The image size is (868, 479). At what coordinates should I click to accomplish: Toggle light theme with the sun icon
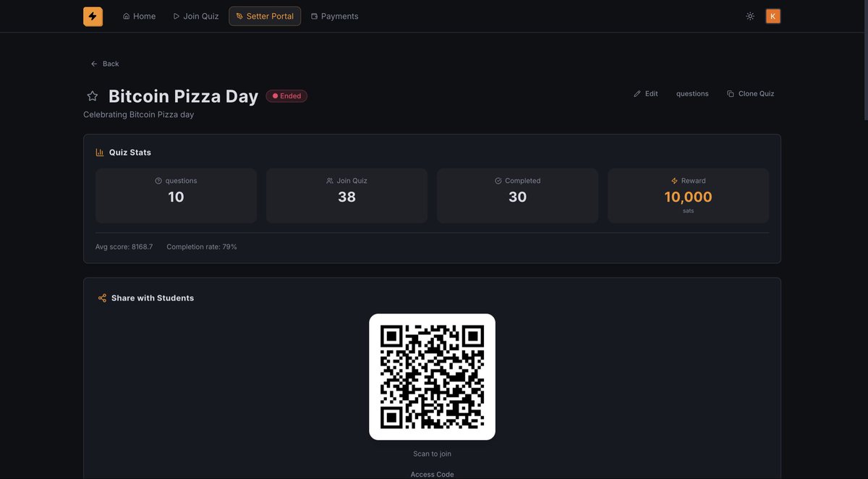[x=750, y=16]
